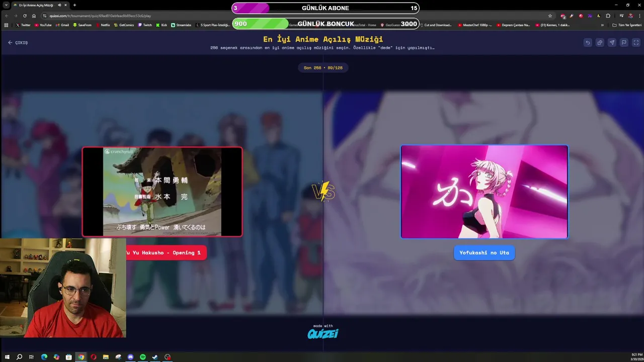Launch Microsoft Edge from taskbar
This screenshot has width=644, height=362.
(x=44, y=357)
